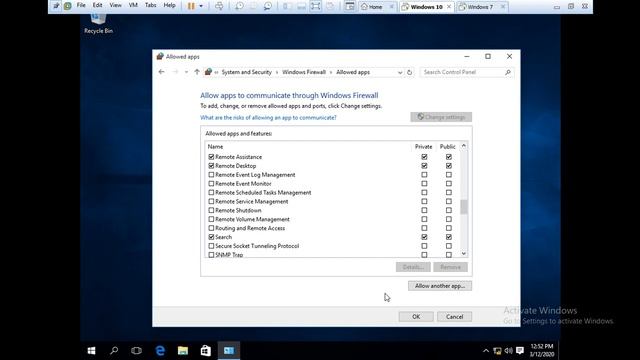Open risks of allowing an app link
The width and height of the screenshot is (640, 360).
[x=268, y=118]
